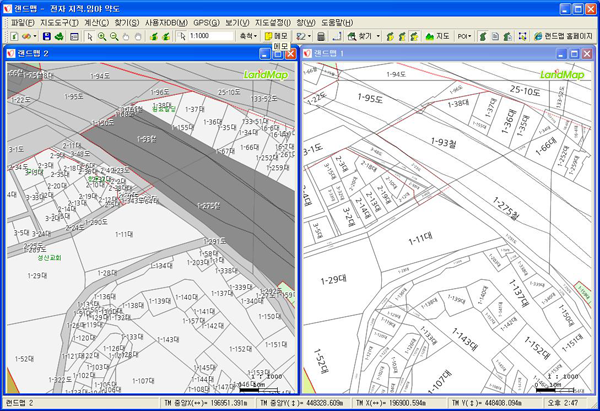Select the open hand pan tool
Screen dimensions: 600x411
(x=126, y=36)
